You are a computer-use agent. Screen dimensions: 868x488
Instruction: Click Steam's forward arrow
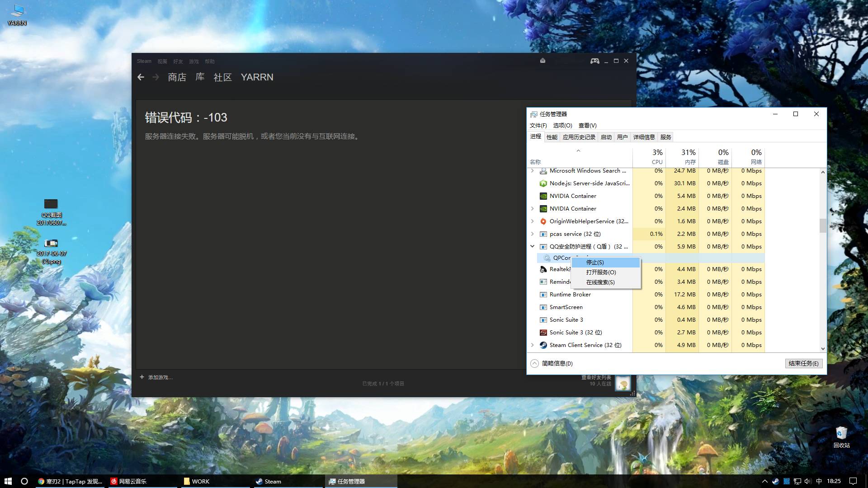[156, 77]
